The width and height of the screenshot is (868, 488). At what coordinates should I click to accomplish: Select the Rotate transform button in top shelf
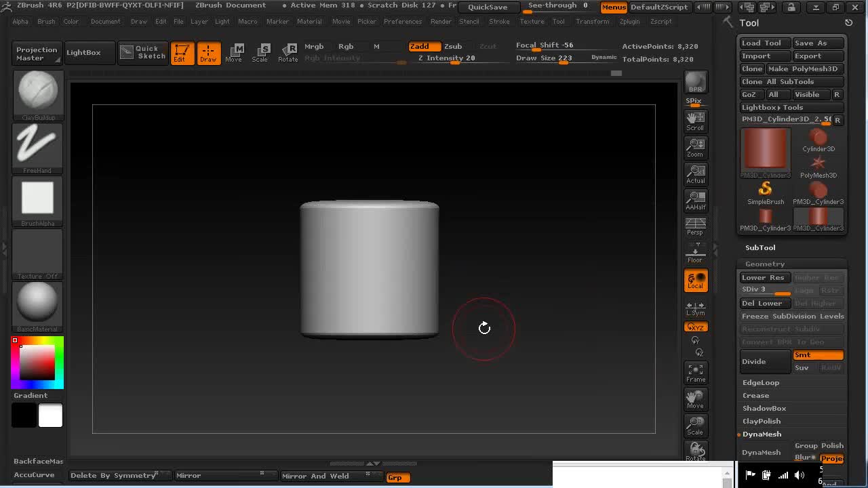click(288, 53)
